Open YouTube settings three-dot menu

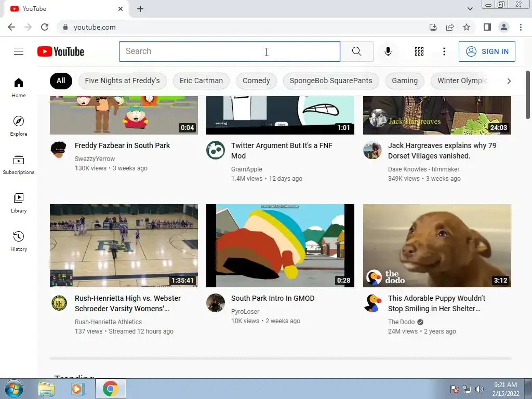point(444,51)
